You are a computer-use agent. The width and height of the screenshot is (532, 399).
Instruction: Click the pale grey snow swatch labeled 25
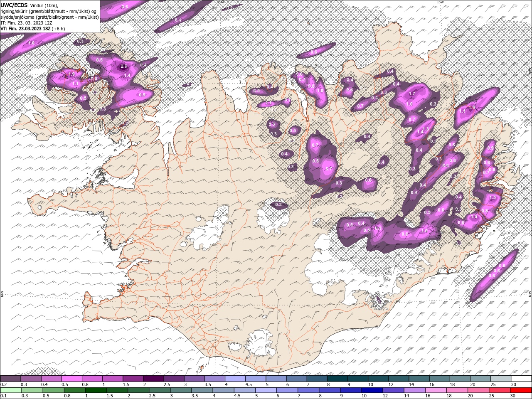click(x=501, y=379)
